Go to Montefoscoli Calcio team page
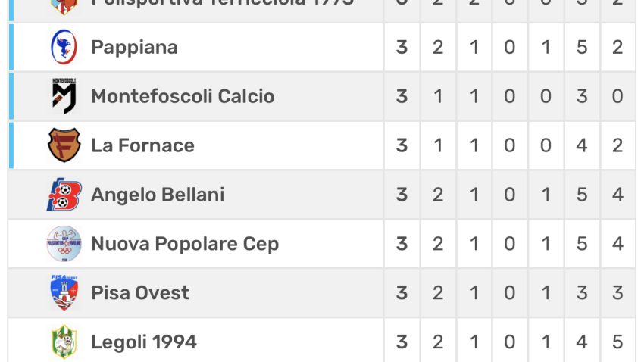 coord(183,96)
